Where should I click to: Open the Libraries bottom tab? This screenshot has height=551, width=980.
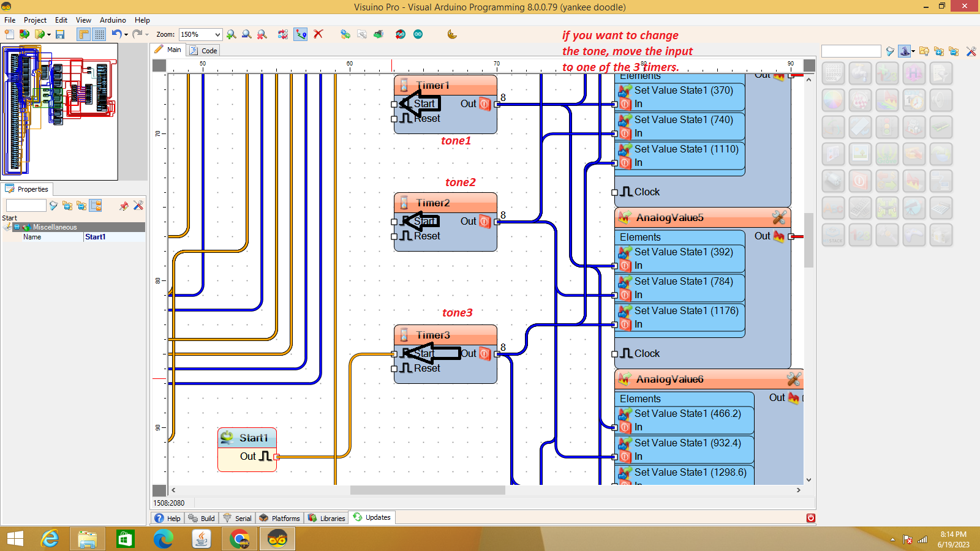[x=326, y=518]
